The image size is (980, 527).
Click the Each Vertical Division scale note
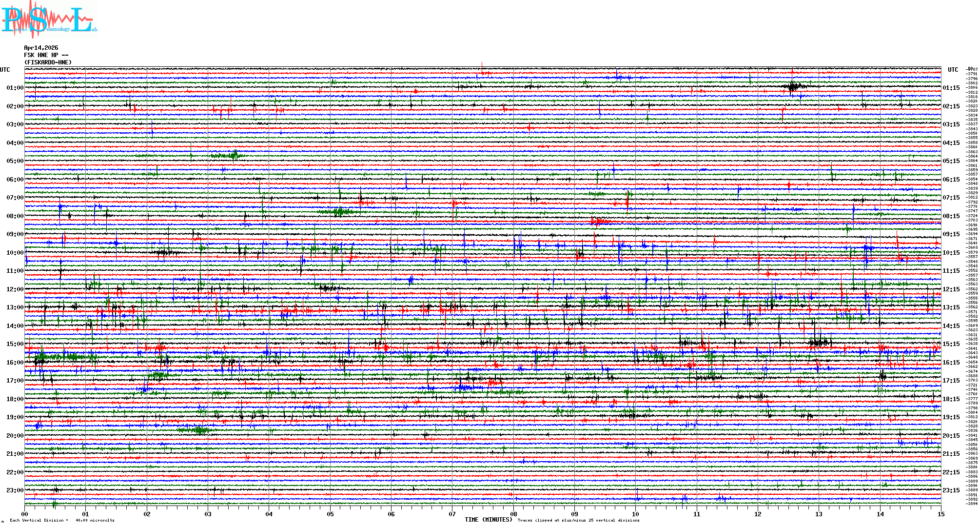pyautogui.click(x=61, y=520)
